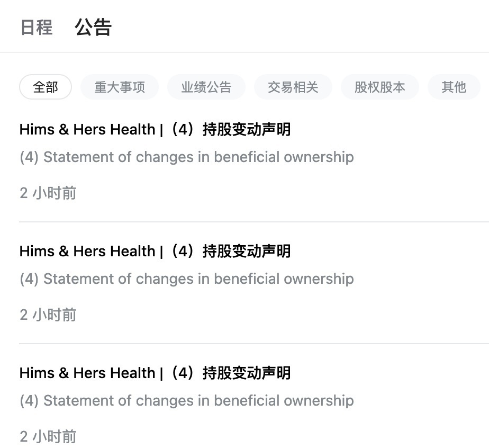Open the third 持股变动声明 title text
This screenshot has height=448, width=489.
[x=247, y=373]
